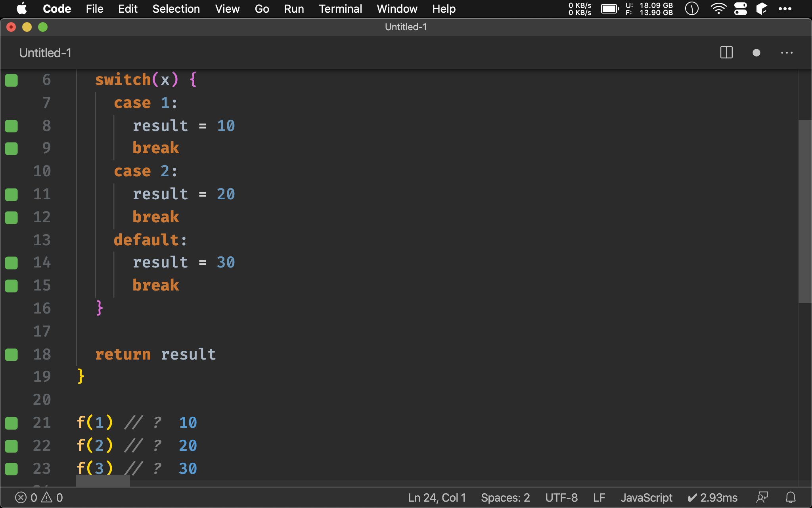Open the notifications bell
This screenshot has height=508, width=812.
point(791,497)
